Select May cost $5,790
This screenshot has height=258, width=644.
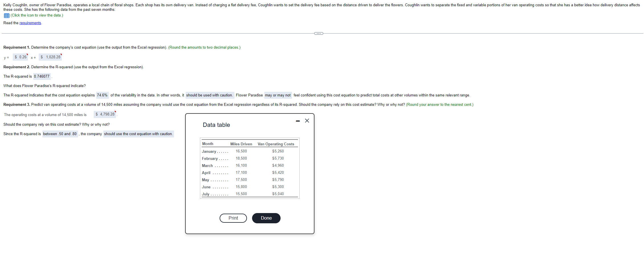pos(278,180)
